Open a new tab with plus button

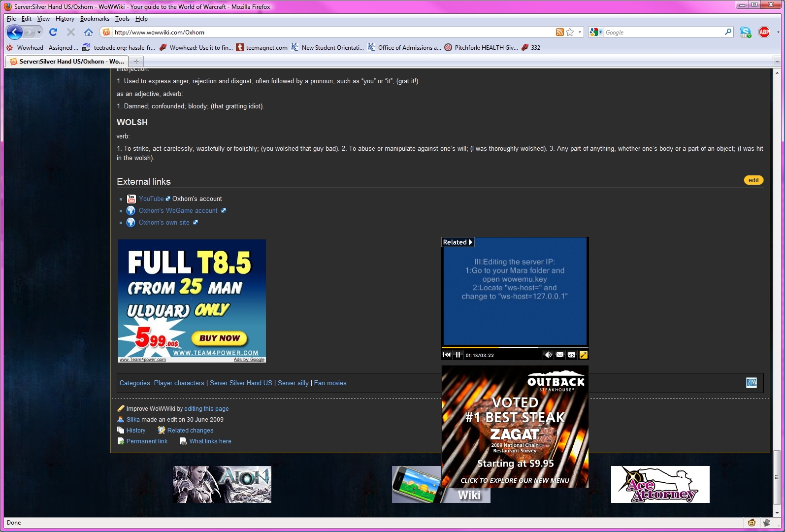tap(136, 62)
